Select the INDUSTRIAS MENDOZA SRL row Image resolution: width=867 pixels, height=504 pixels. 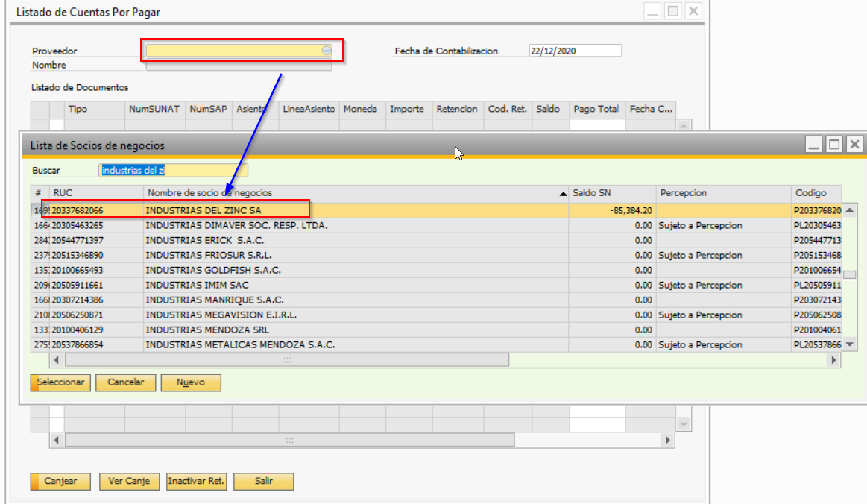tap(436, 330)
